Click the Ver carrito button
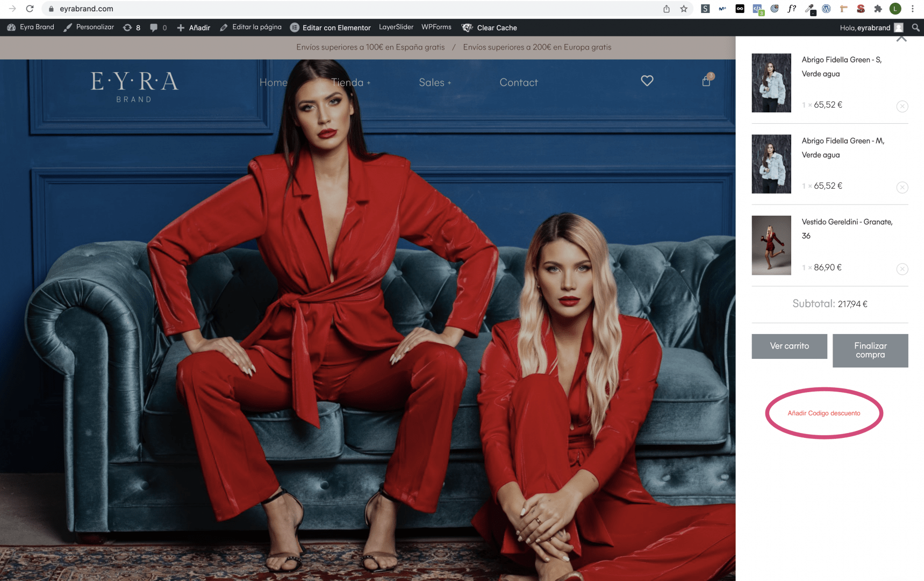The width and height of the screenshot is (924, 581). point(789,346)
